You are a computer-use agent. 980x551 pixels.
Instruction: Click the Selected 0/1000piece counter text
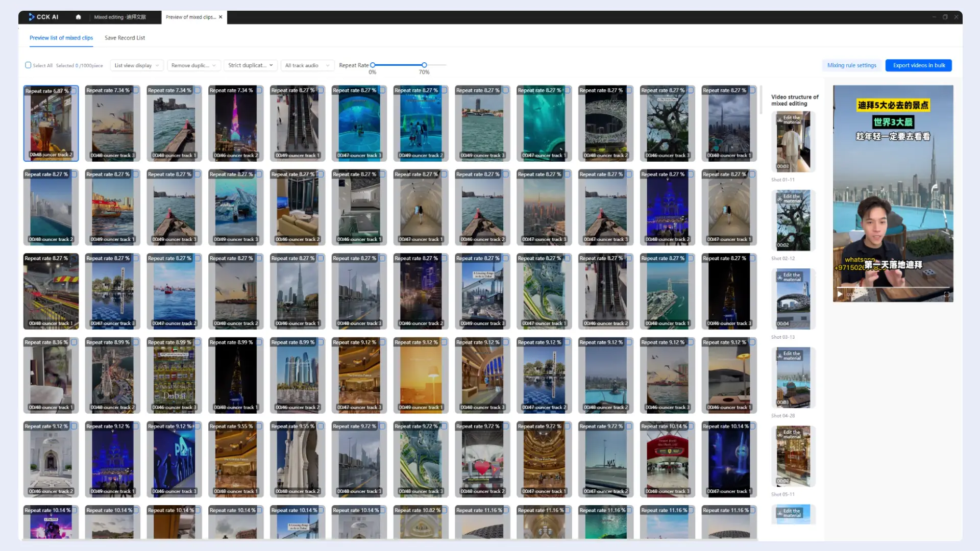79,65
